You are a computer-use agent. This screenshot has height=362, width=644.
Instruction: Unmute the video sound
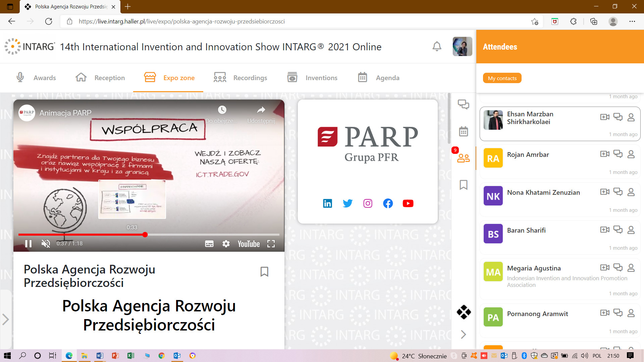(x=46, y=244)
